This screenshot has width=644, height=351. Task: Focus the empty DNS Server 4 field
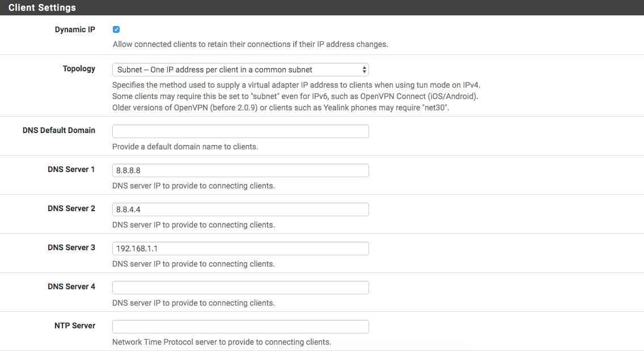[240, 287]
